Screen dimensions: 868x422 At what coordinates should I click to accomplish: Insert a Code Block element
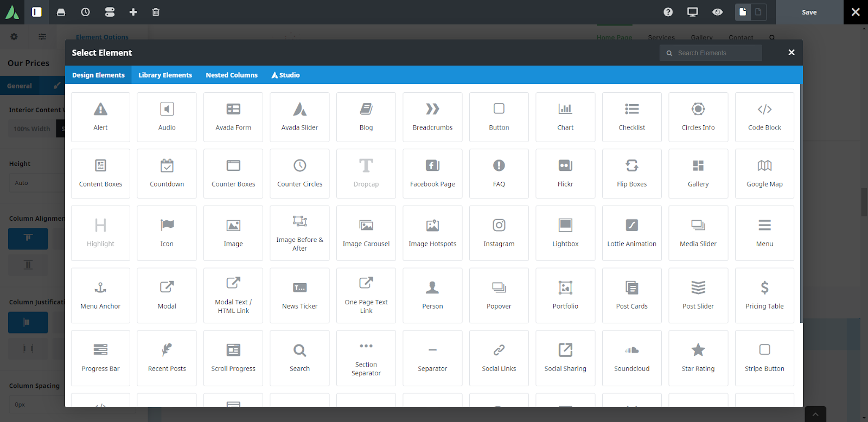click(x=764, y=117)
